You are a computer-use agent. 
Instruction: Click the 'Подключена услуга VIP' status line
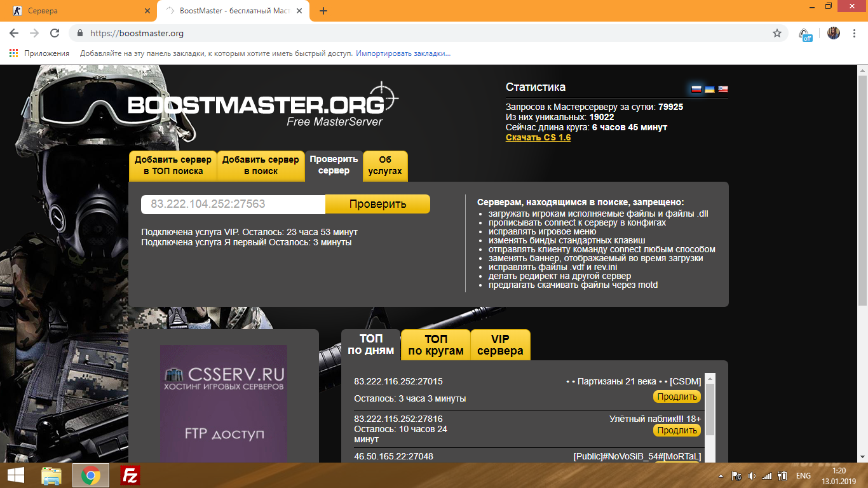(249, 232)
